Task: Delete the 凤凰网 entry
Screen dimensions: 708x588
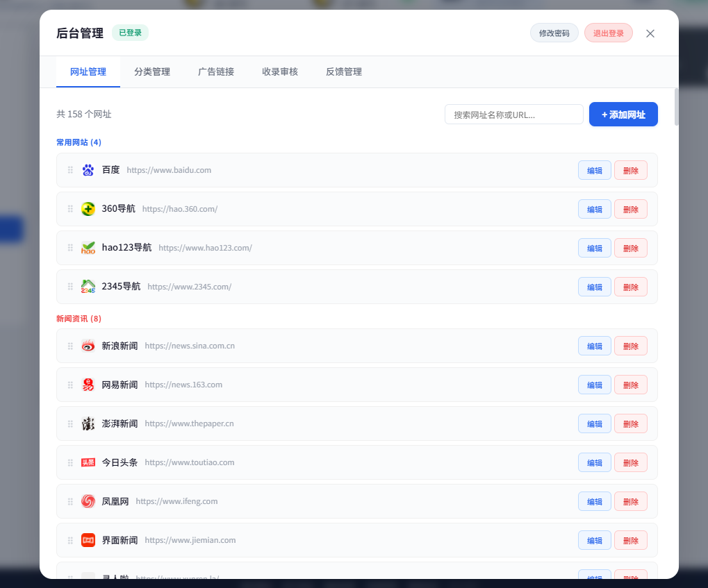Action: coord(631,501)
